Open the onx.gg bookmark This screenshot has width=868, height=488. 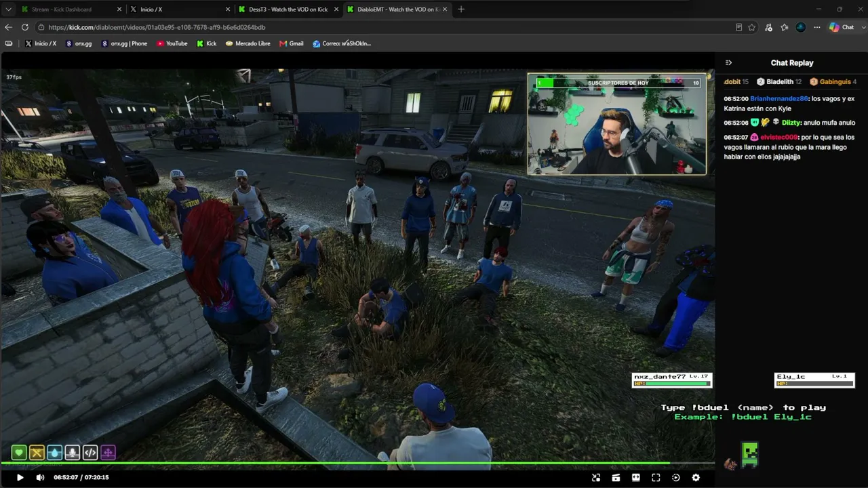[x=79, y=43]
